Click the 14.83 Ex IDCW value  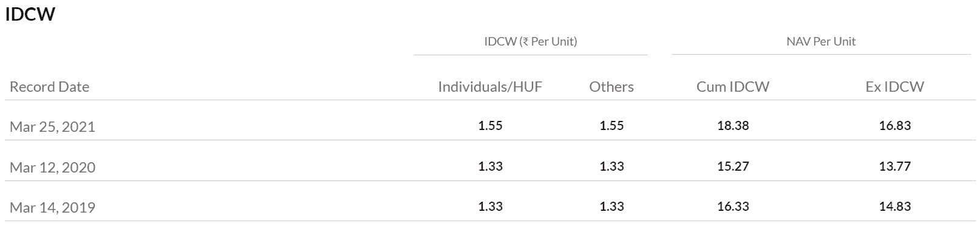click(x=895, y=206)
